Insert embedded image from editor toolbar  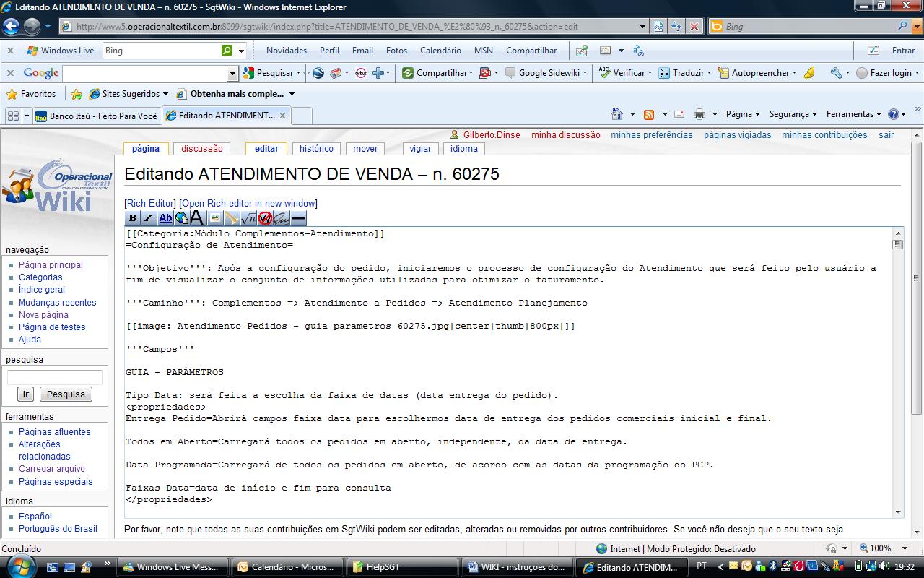coord(215,218)
